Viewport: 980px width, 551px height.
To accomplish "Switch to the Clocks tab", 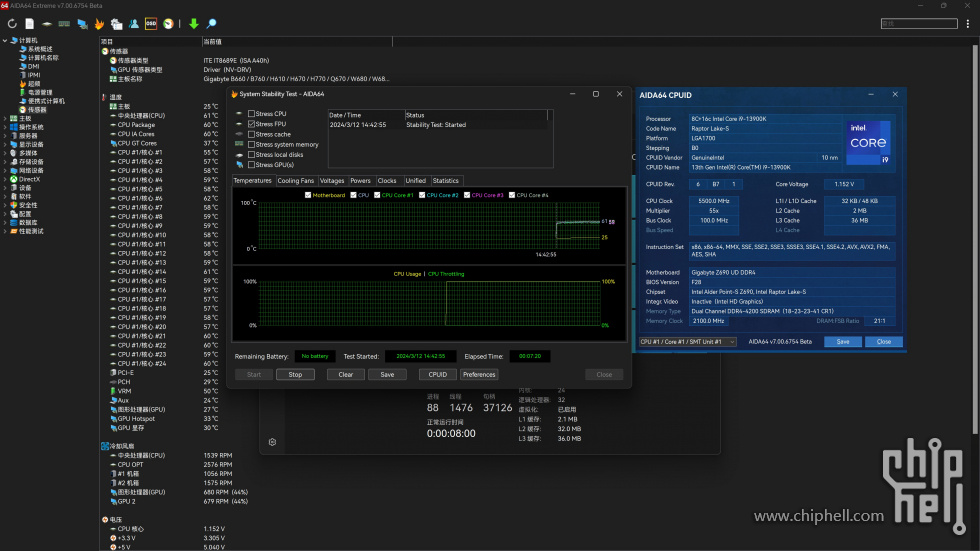I will click(x=387, y=181).
